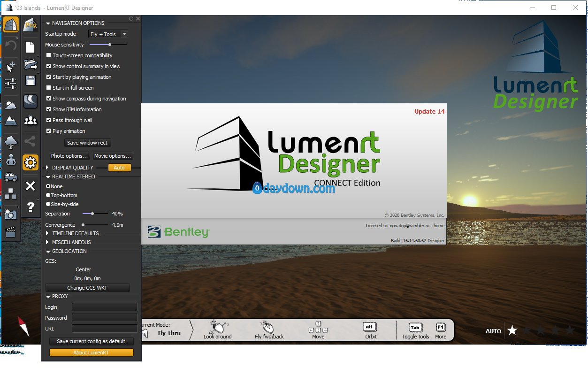588x376 pixels.
Task: Toggle Pass through wall checkbox
Action: pos(48,120)
